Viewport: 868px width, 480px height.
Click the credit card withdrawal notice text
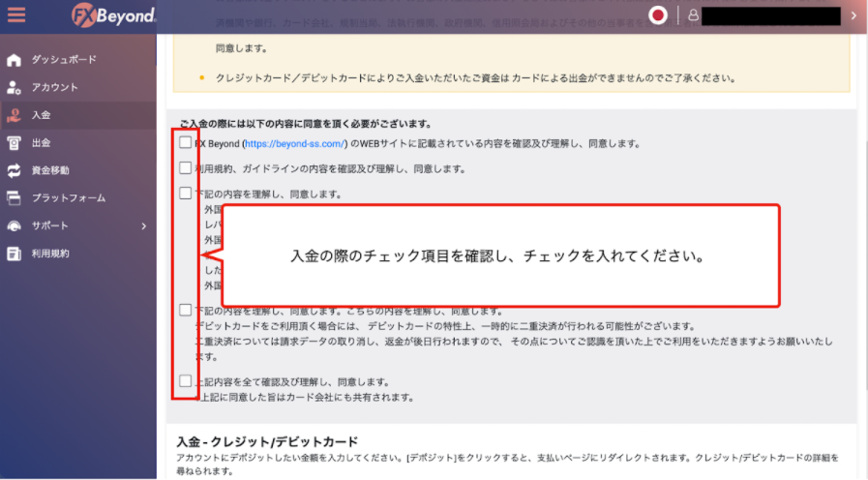point(475,78)
